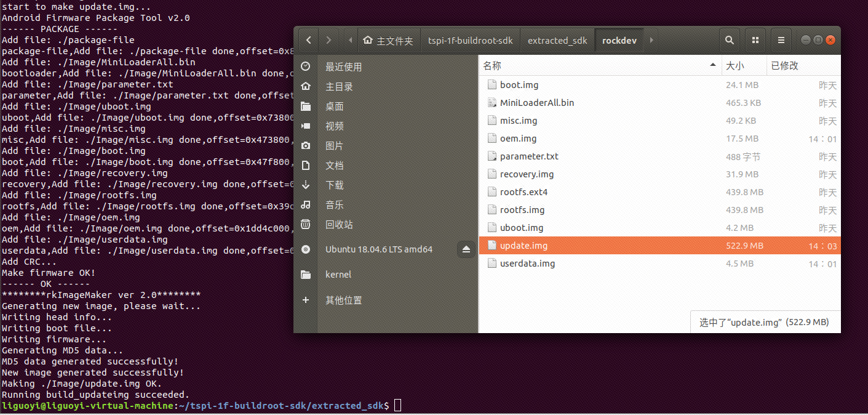Screen dimensions: 868x415
Task: Select the parameter.txt file
Action: [529, 156]
